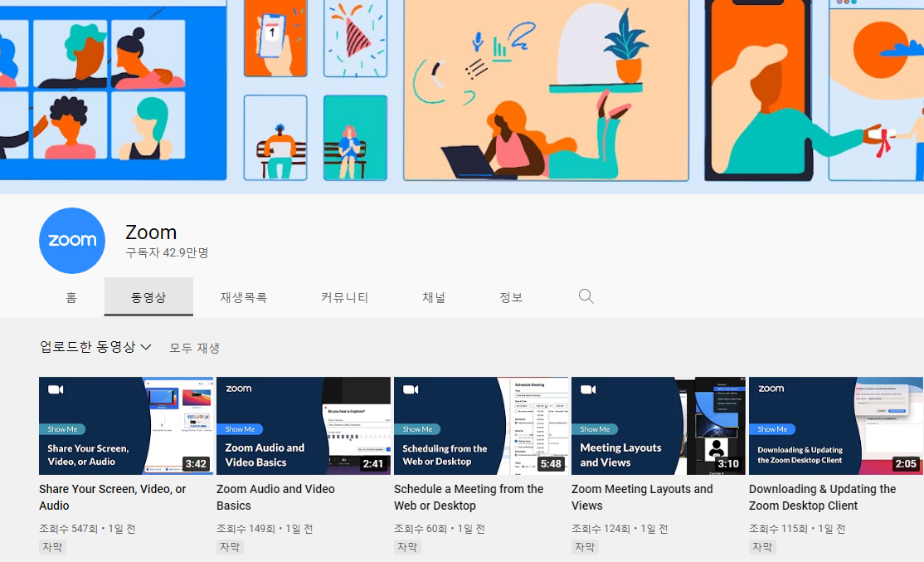Open the Share Your Screen video thumbnail

click(126, 426)
